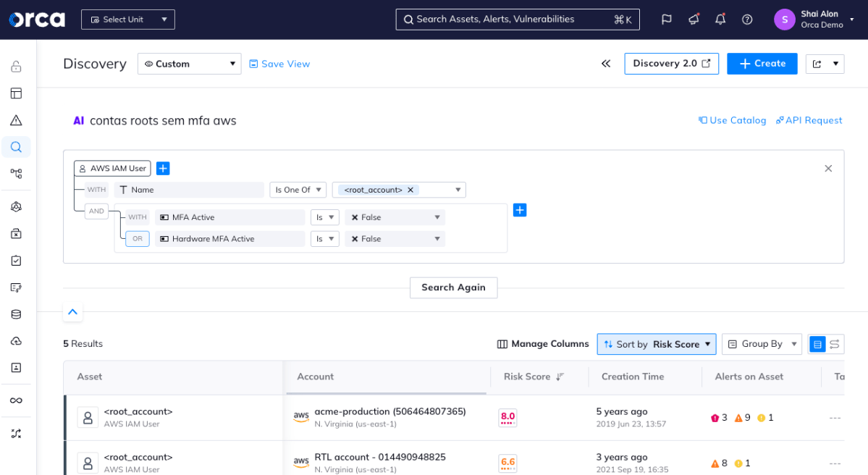Click the Hardware MFA Active attribute field
Viewport: 868px width, 475px height.
point(229,239)
